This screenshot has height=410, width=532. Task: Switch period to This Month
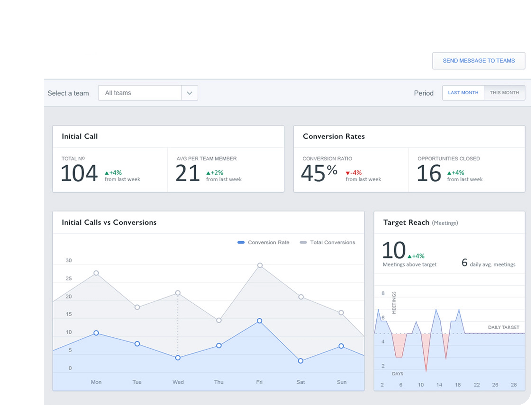504,93
